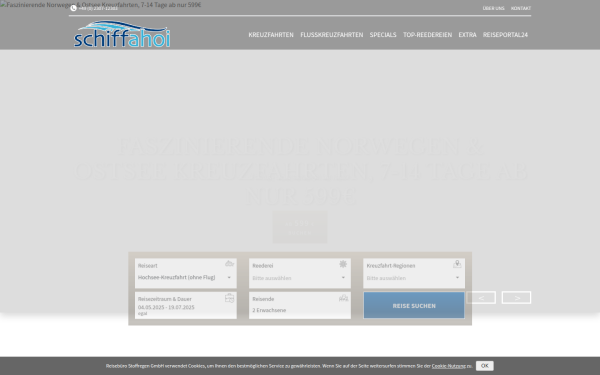Open the Reisezeitraum & Dauer selector
This screenshot has height=375, width=600.
tap(186, 305)
